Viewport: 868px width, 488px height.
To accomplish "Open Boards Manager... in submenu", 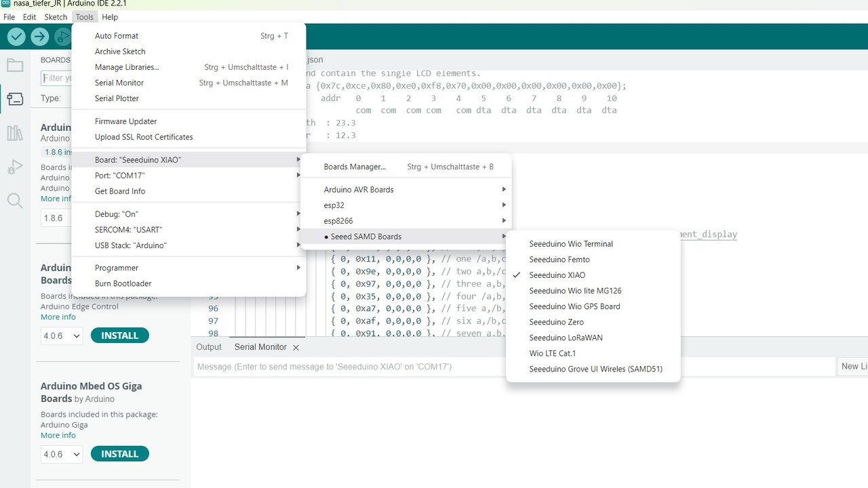I will tap(406, 167).
